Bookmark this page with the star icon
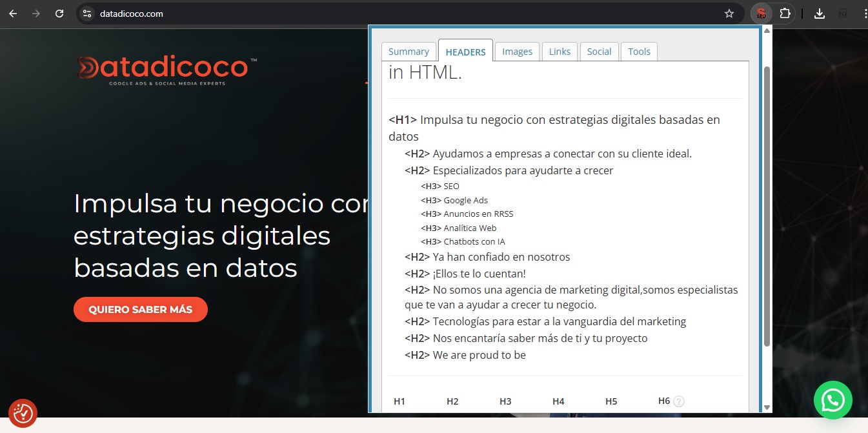Screen dimensions: 868x433 (729, 14)
